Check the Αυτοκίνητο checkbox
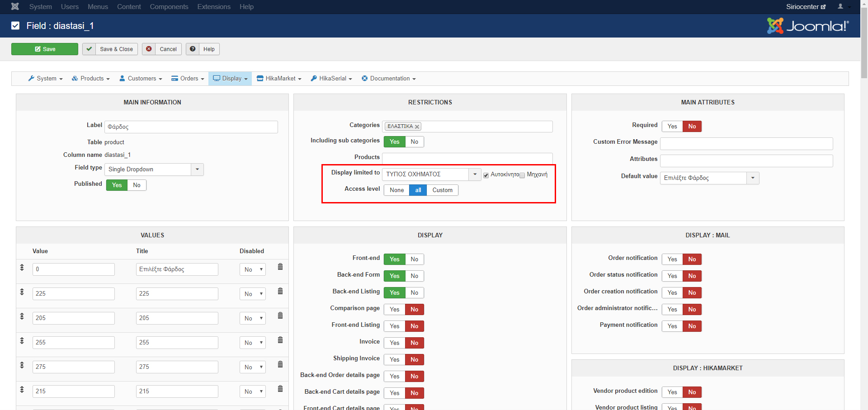The image size is (868, 410). click(486, 175)
